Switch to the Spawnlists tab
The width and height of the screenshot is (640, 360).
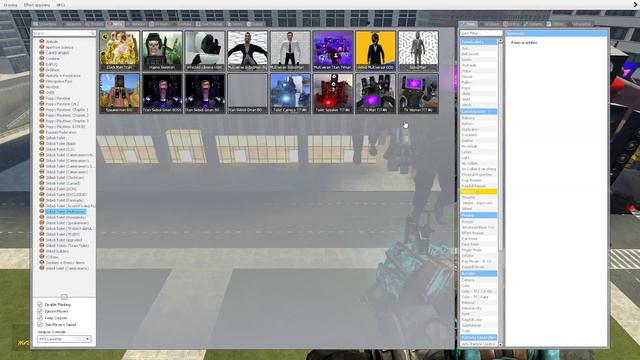[x=45, y=24]
